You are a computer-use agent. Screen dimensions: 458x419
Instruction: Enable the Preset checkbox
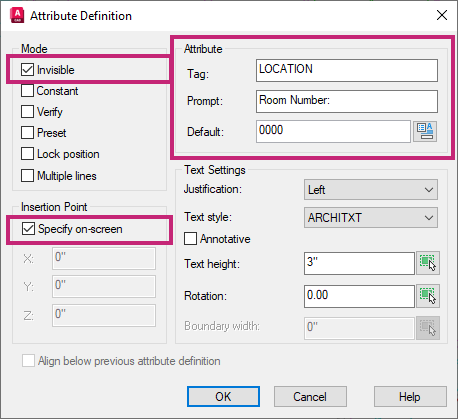(27, 133)
